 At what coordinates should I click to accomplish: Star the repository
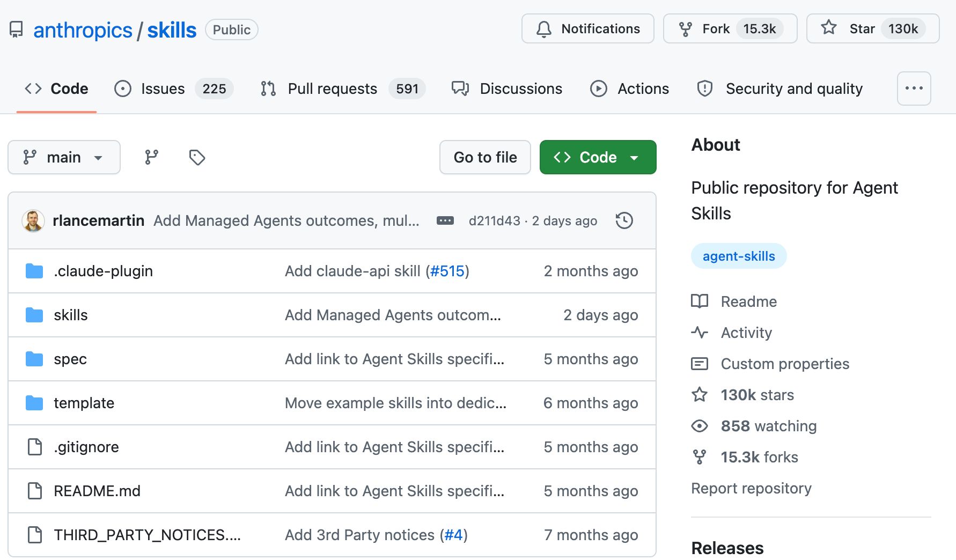pyautogui.click(x=873, y=28)
